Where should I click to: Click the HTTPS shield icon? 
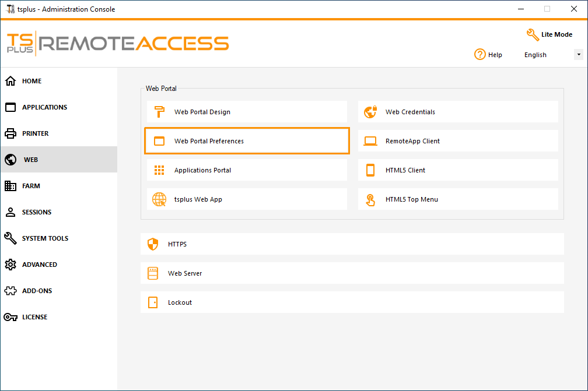click(x=153, y=244)
